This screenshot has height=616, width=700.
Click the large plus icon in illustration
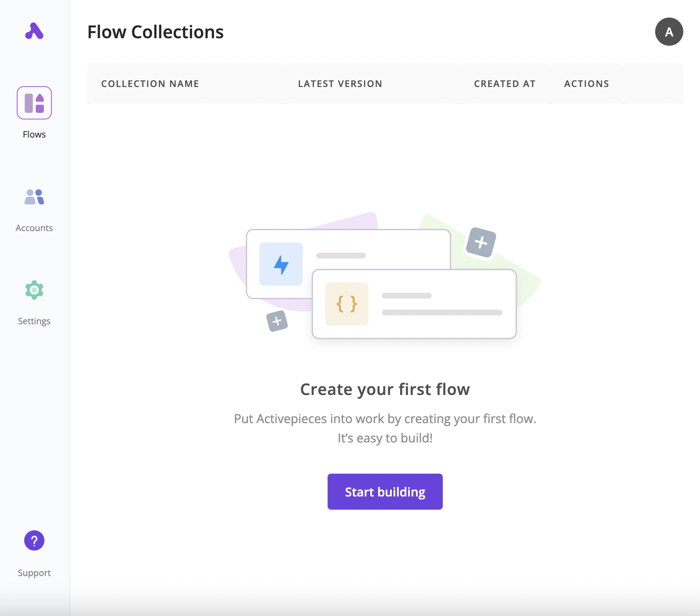click(481, 243)
